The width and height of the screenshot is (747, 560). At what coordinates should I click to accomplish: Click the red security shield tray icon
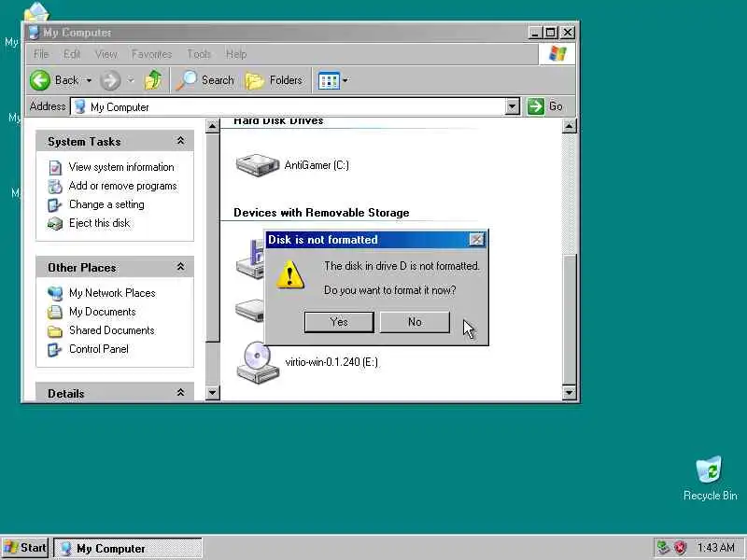tap(681, 548)
